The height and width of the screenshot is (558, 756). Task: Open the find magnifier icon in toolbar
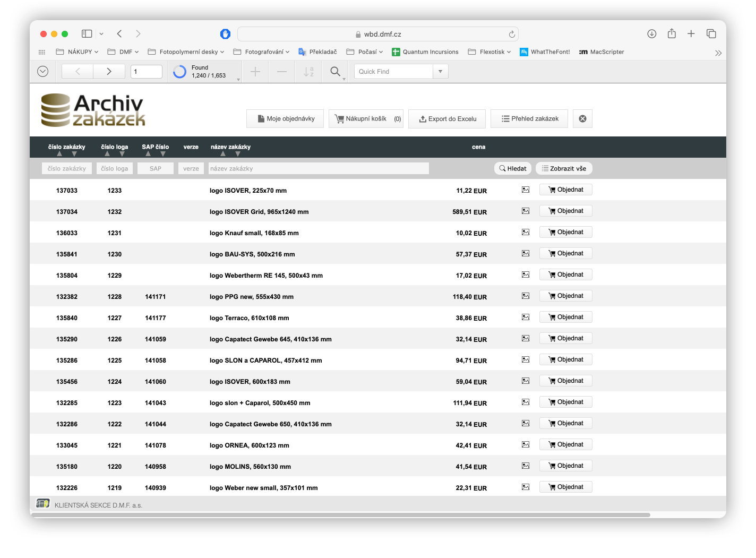[x=335, y=71]
